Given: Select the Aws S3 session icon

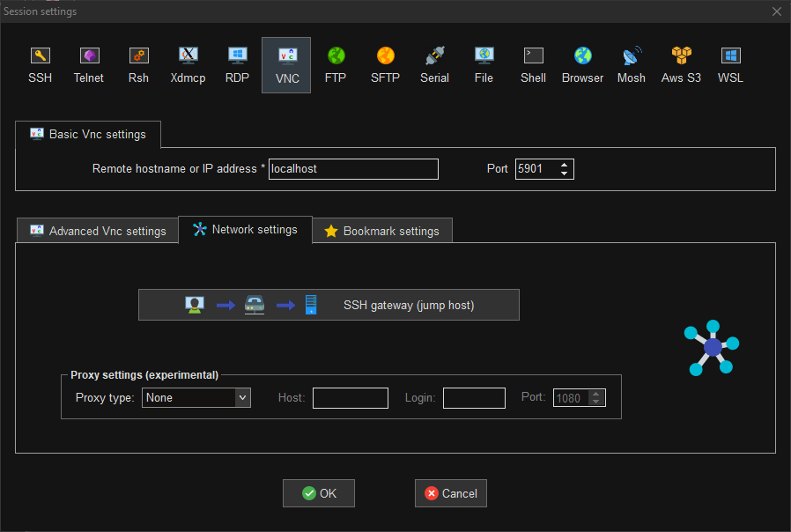Looking at the screenshot, I should 681,65.
